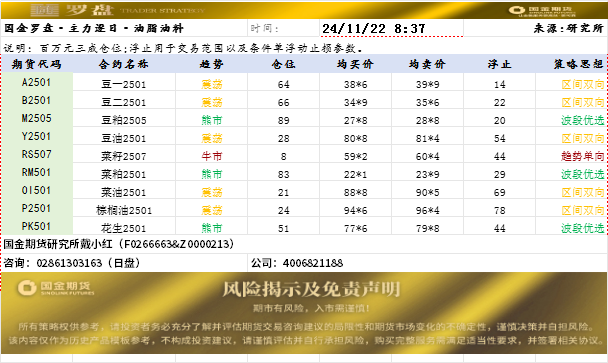Click contract name 豆一2501

coord(124,84)
